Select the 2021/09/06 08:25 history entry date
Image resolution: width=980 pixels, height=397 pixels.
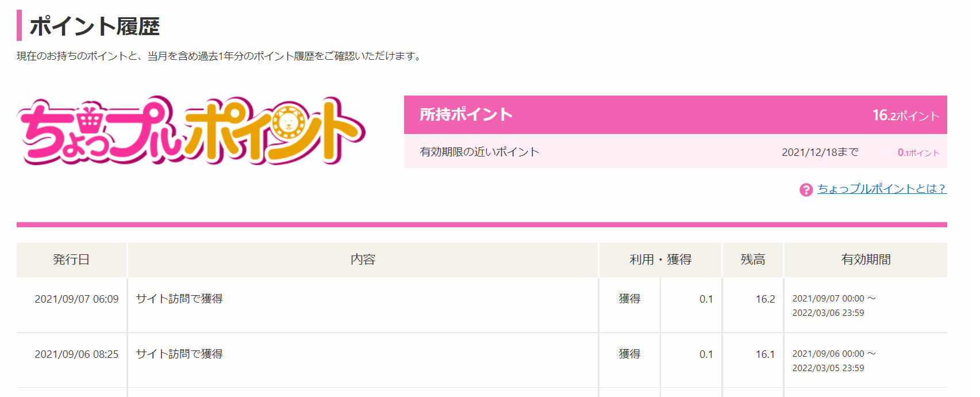76,354
